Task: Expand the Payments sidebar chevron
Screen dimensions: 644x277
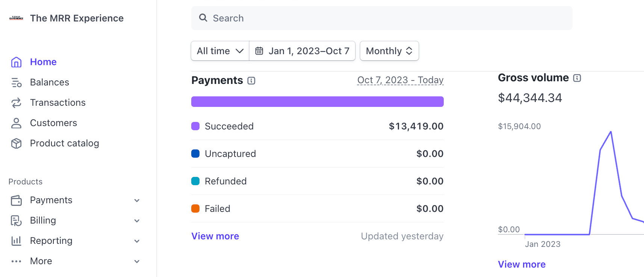Action: (137, 201)
